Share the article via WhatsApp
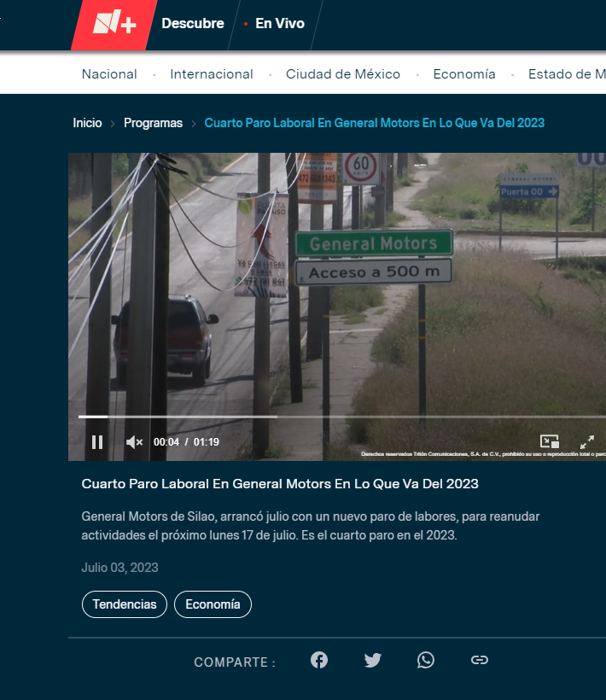Screen dimensions: 606x700 (426, 660)
